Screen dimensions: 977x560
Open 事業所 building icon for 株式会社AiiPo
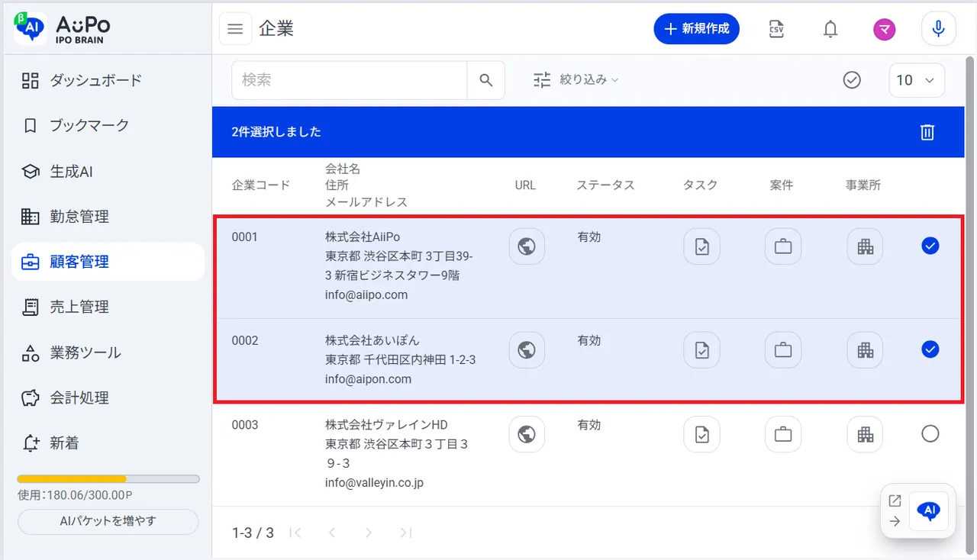(865, 246)
